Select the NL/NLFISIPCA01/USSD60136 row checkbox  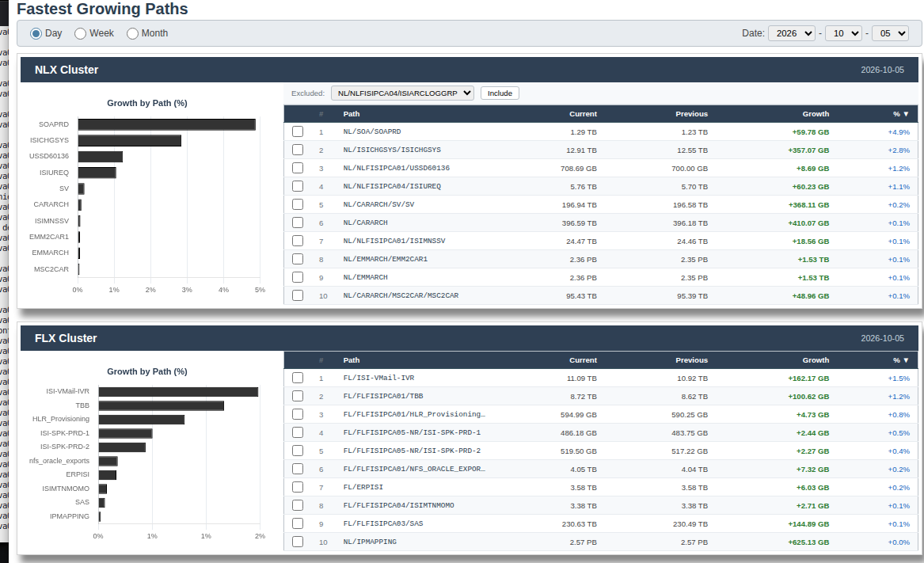coord(298,168)
